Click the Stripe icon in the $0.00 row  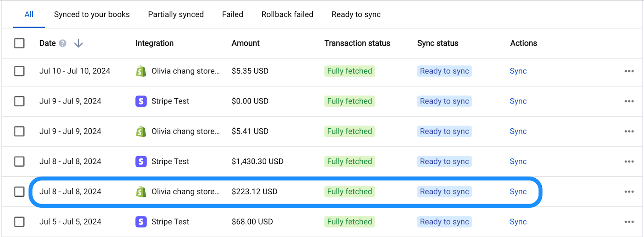point(141,101)
